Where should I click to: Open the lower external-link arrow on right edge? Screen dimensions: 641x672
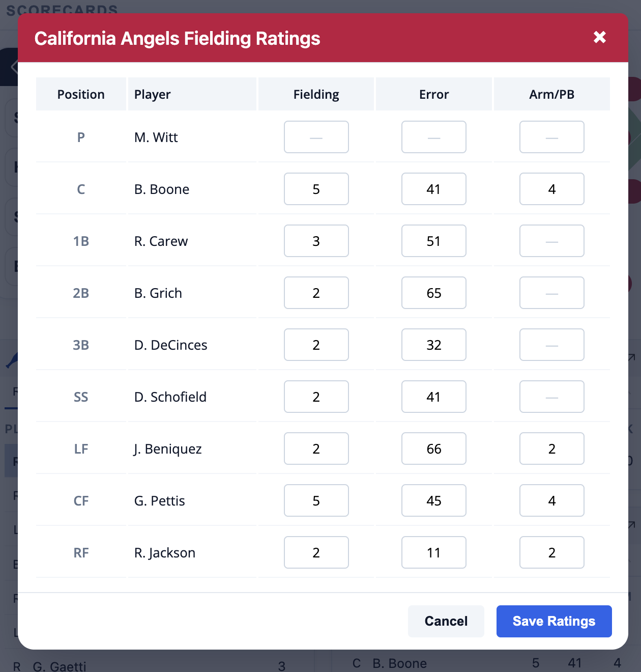tap(631, 524)
